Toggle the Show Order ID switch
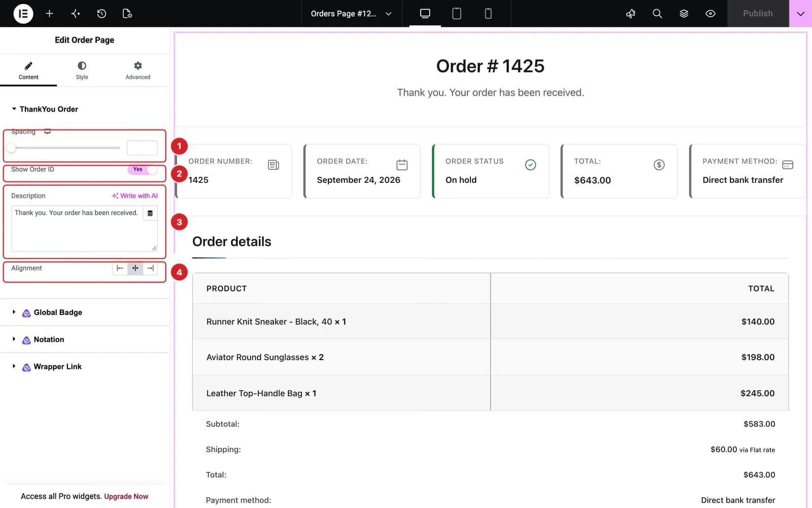 [143, 169]
